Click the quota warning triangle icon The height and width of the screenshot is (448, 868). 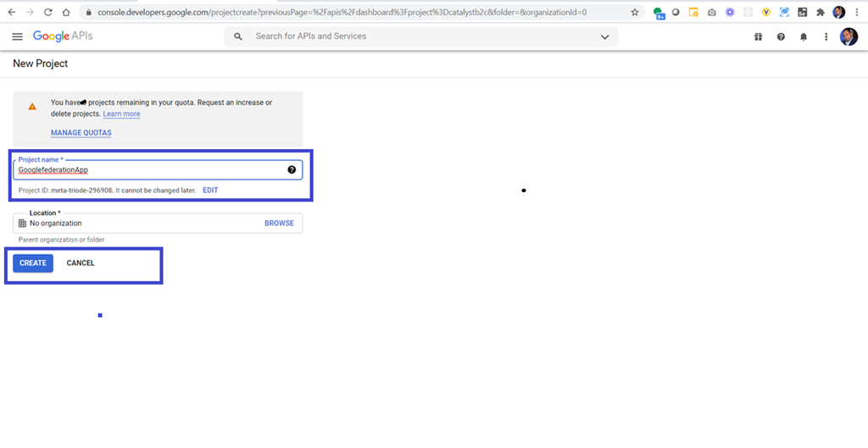[x=33, y=106]
